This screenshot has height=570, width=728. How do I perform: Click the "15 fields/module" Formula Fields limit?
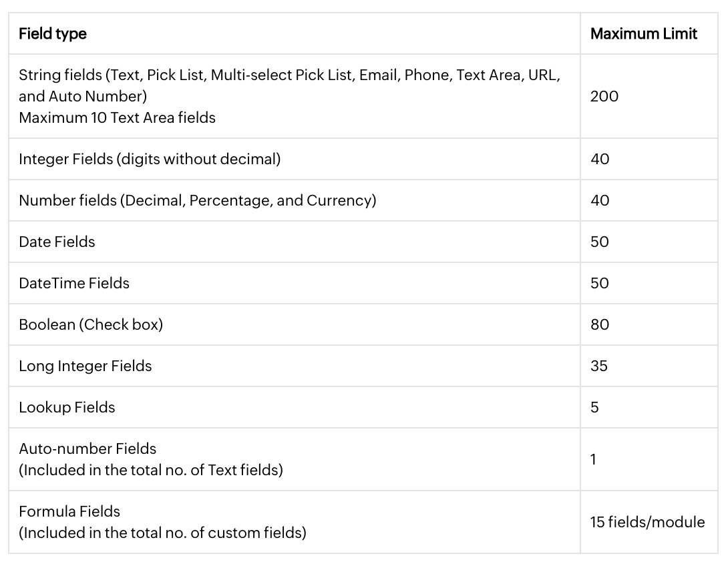647,522
